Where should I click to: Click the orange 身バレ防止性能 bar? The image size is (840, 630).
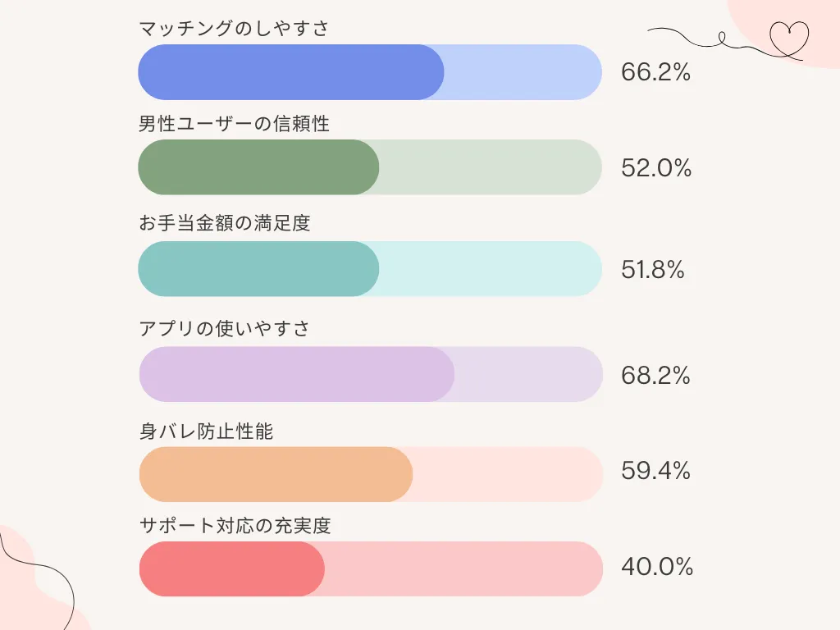(276, 474)
